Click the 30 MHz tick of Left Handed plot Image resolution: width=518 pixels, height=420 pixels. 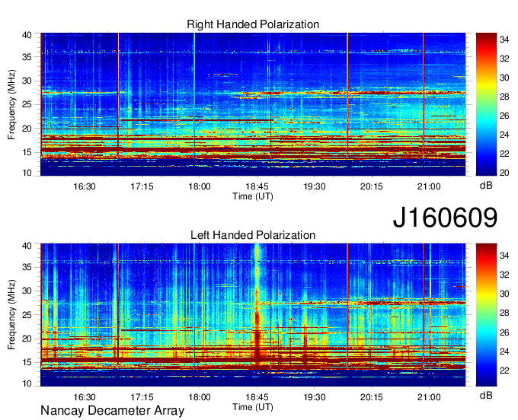tap(27, 291)
